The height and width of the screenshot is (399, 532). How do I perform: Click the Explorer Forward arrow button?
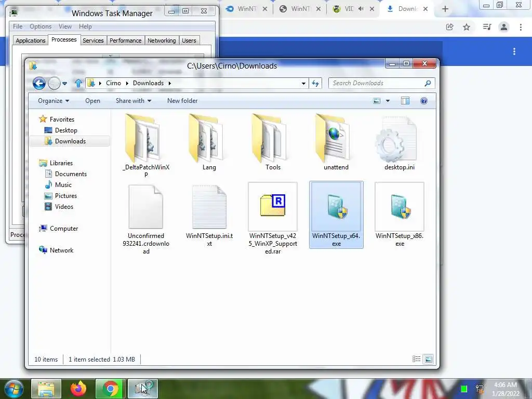(54, 83)
